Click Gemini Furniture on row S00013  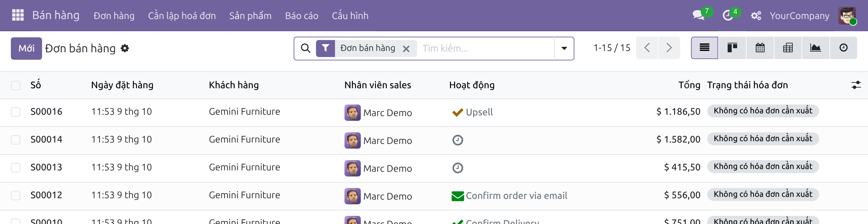(x=244, y=167)
